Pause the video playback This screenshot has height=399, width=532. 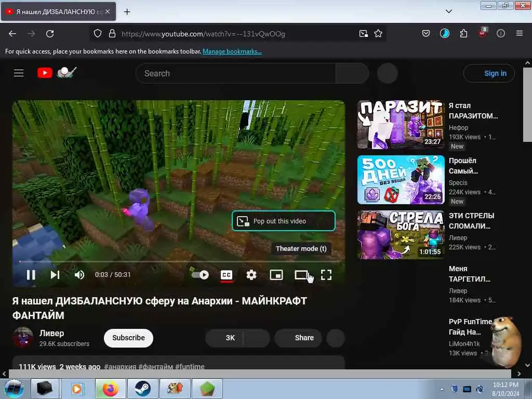tap(31, 275)
